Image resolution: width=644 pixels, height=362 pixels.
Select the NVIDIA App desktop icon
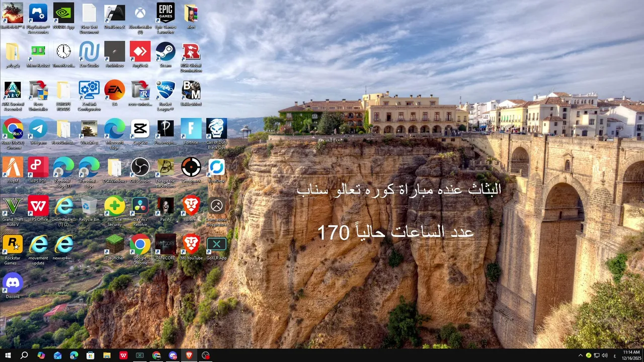(63, 17)
